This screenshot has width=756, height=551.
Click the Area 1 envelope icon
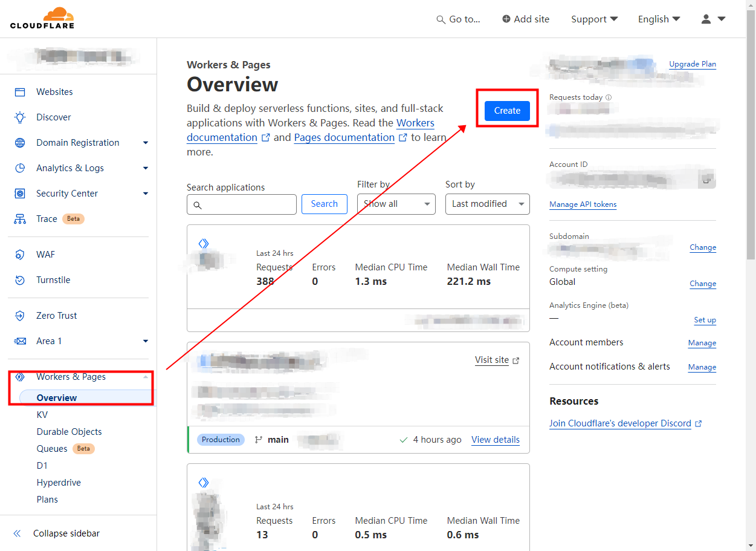coord(20,341)
